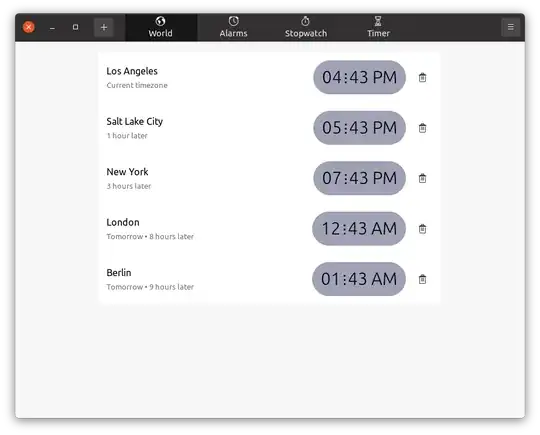The height and width of the screenshot is (435, 540).
Task: Click 'Tomorrow • 8 hours later' text
Action: (150, 237)
